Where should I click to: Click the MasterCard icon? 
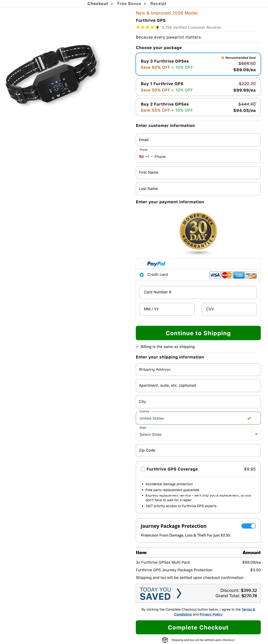coord(227,275)
